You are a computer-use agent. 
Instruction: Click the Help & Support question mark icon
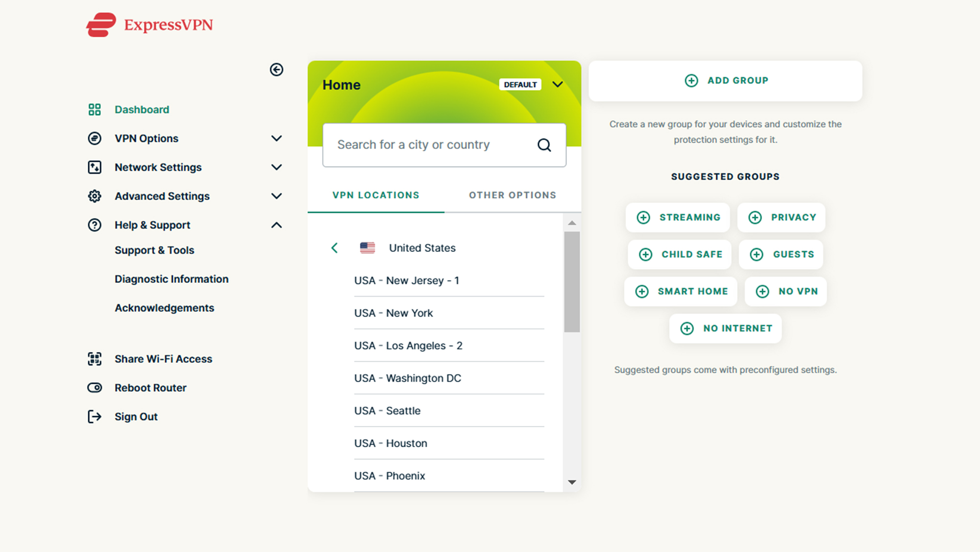click(95, 225)
